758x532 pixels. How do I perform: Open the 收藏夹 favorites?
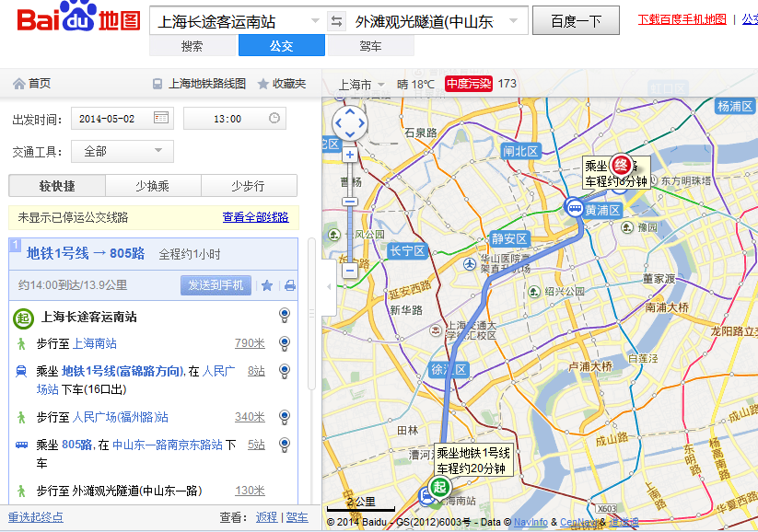[289, 84]
